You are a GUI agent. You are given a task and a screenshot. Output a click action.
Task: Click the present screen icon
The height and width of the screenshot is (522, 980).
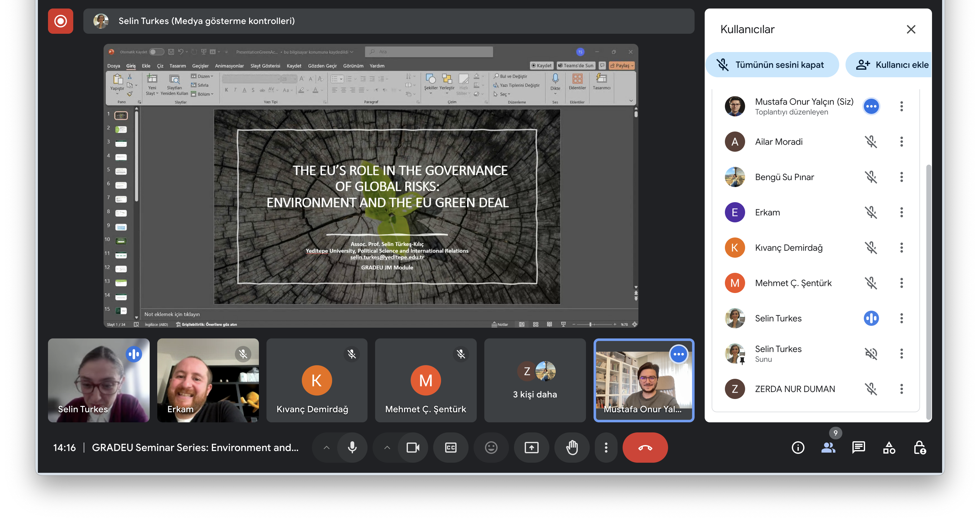tap(531, 448)
